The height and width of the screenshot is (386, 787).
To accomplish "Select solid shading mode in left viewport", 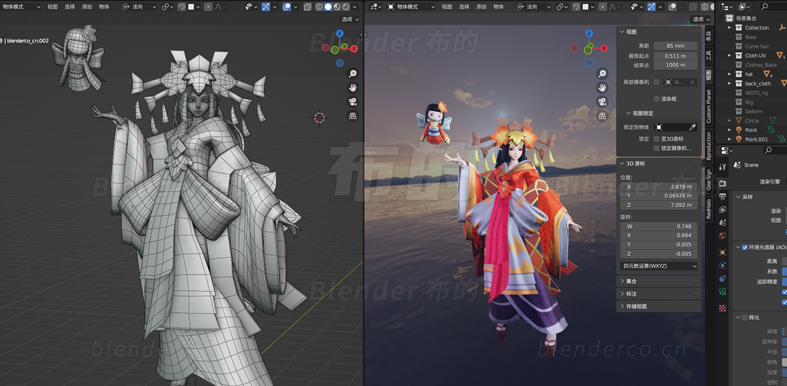I will click(328, 7).
